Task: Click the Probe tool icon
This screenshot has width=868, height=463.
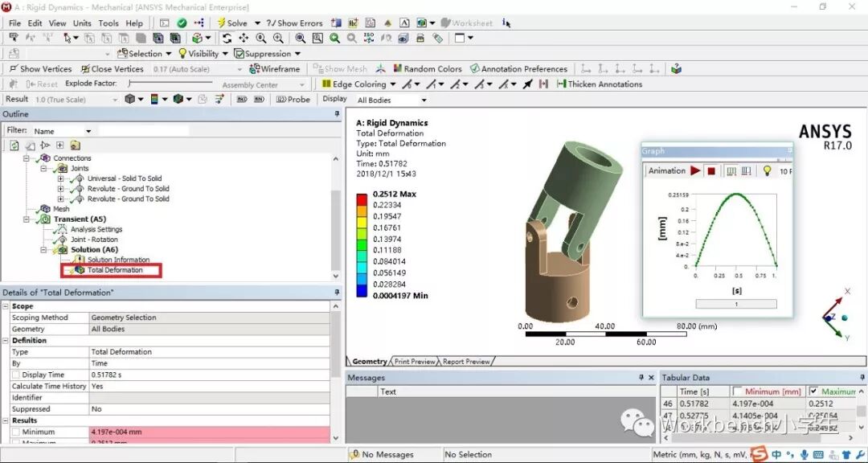Action: [280, 99]
